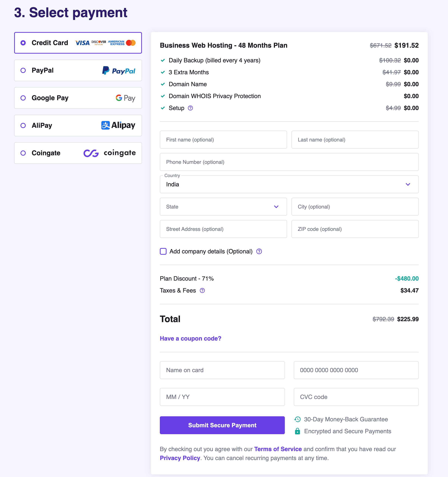Open the Country dropdown showing India
Screen dimensions: 448x477
tap(289, 184)
